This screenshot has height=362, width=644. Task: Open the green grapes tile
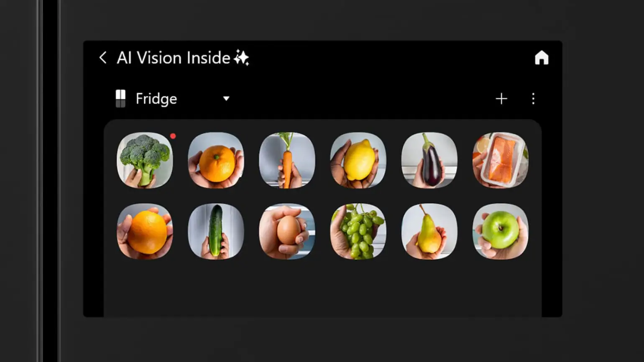point(358,231)
